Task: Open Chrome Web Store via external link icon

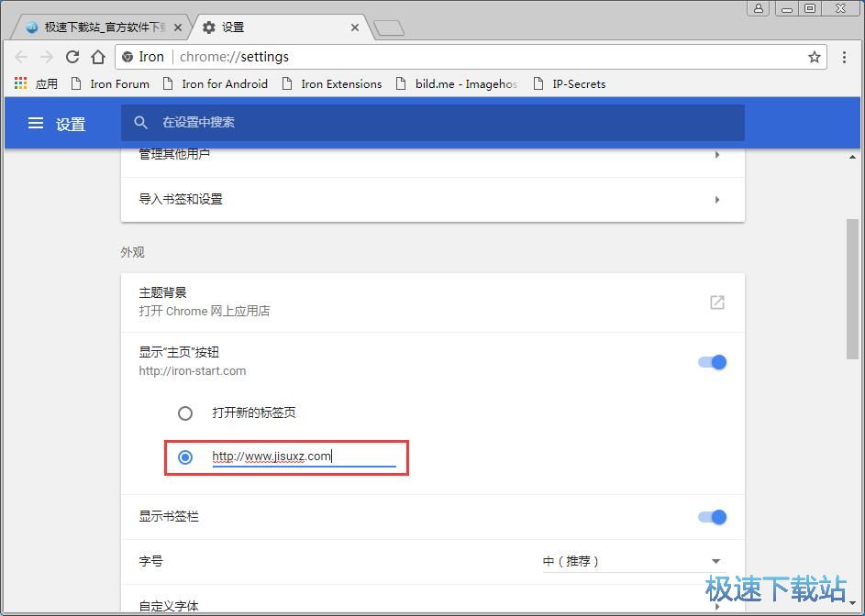Action: (716, 302)
